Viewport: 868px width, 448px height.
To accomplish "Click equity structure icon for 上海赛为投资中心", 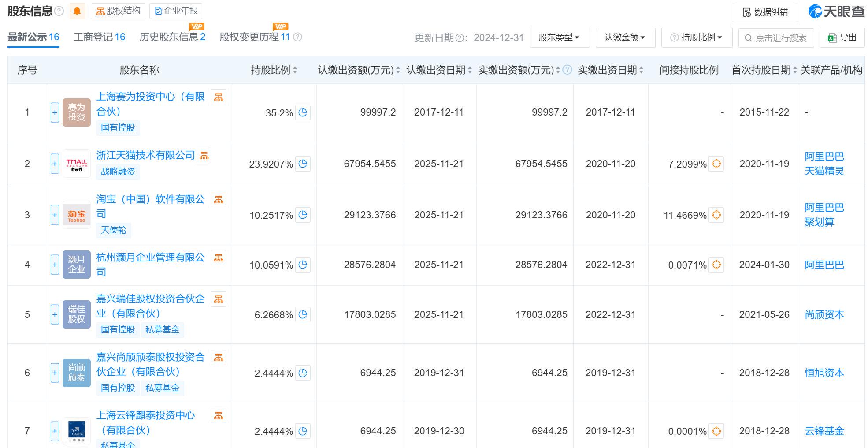I will click(219, 97).
